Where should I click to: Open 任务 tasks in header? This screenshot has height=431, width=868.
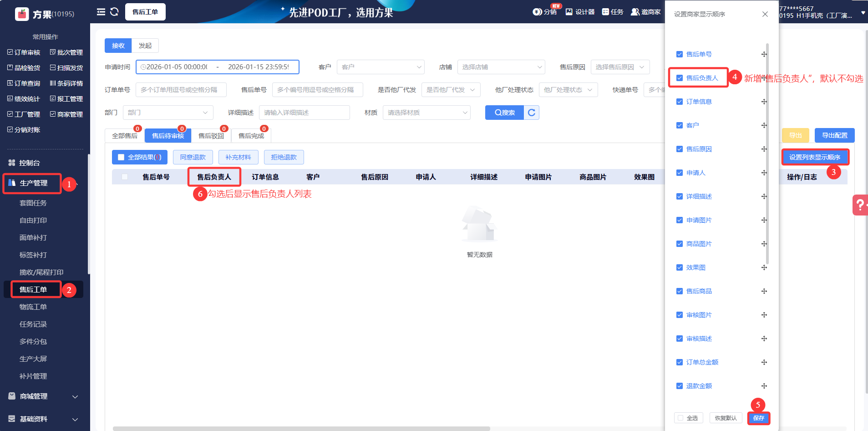point(613,12)
